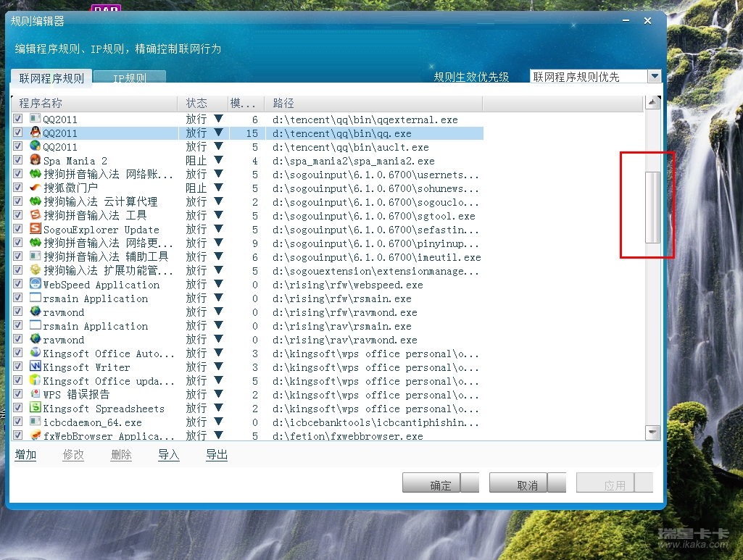Toggle checkbox for Kingsoft Spreadsheets
This screenshot has height=560, width=743.
click(17, 408)
